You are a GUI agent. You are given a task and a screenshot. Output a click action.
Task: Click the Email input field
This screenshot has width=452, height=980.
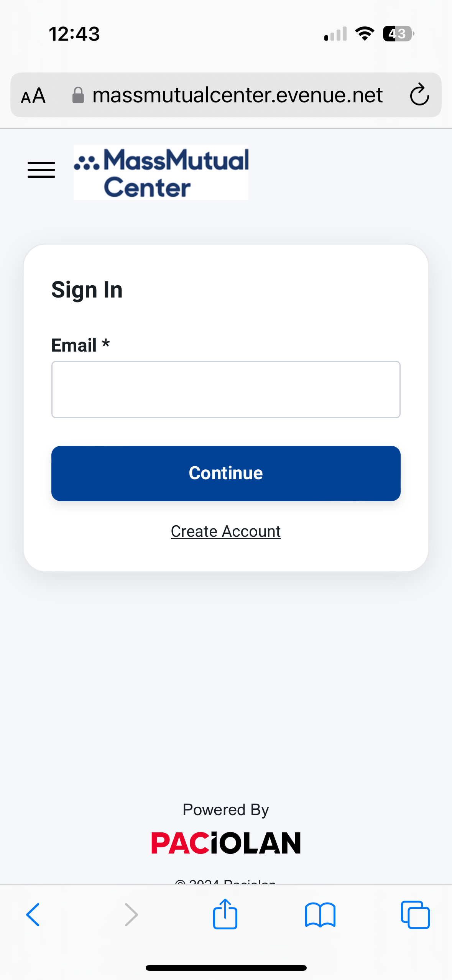226,390
